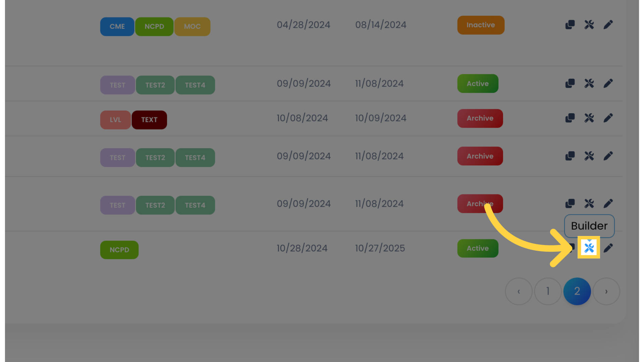Click the next page arrow button
This screenshot has height=362, width=644.
tap(606, 291)
